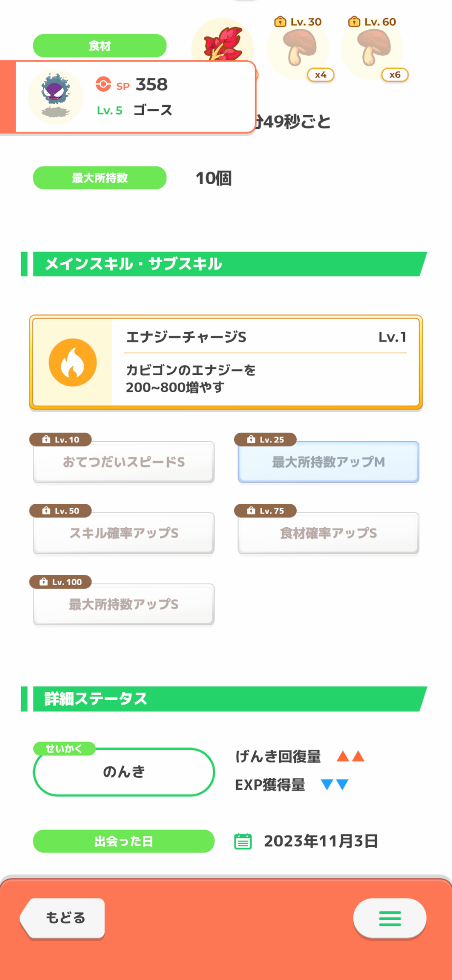Tap the のんき nature box

pos(124,772)
